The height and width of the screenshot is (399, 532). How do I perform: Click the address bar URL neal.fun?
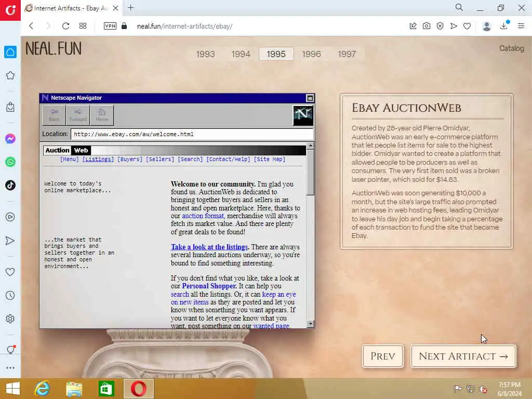click(184, 26)
